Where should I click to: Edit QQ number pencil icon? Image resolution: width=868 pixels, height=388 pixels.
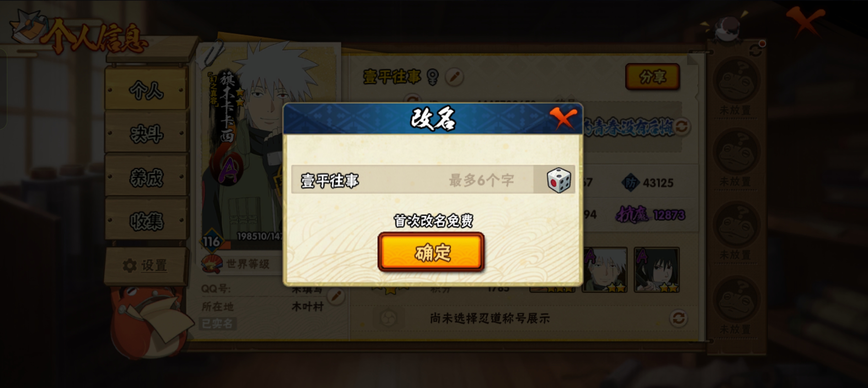[336, 296]
